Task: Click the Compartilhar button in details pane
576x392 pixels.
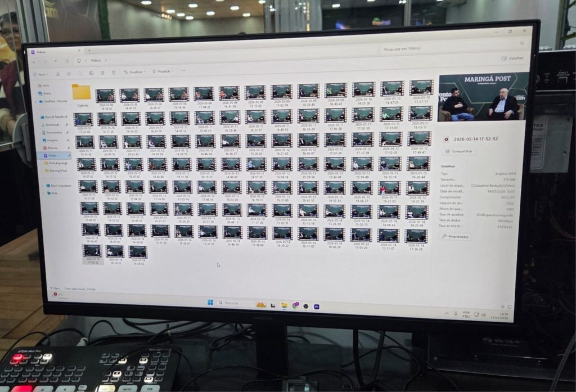Action: click(x=459, y=151)
